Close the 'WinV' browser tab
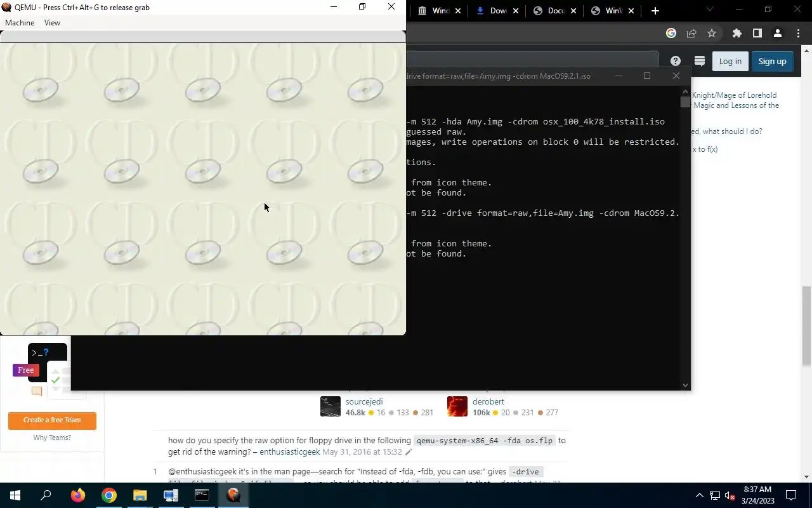 [x=631, y=11]
